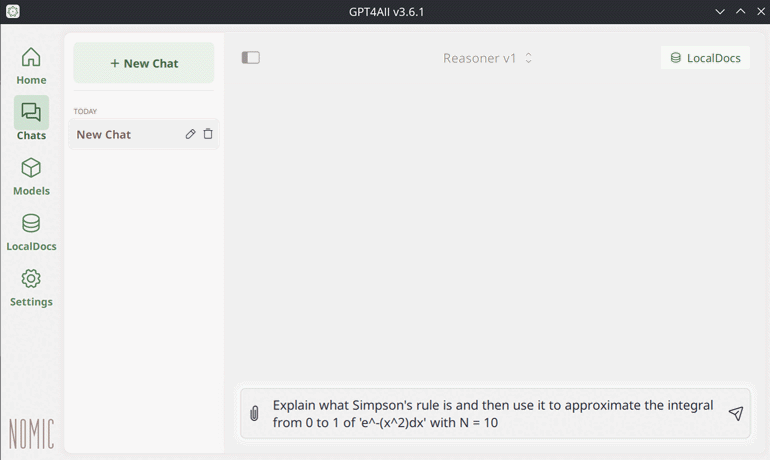The image size is (770, 460).
Task: Delete New Chat with trash icon
Action: [x=208, y=134]
